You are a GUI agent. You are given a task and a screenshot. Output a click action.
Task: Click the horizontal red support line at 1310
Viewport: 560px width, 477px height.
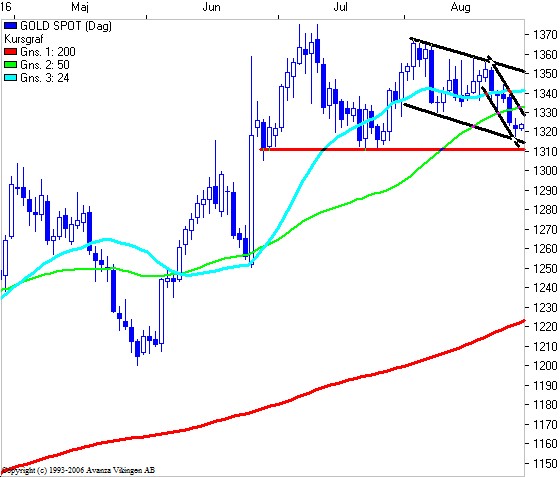tap(392, 149)
